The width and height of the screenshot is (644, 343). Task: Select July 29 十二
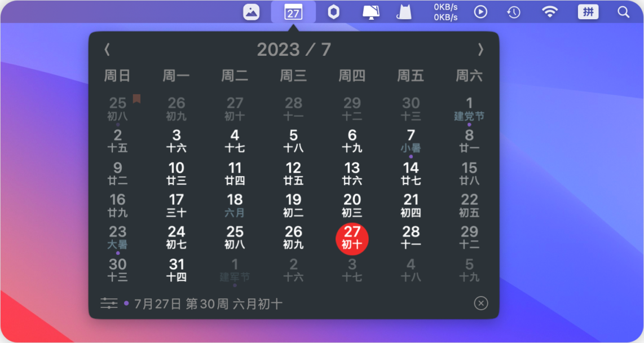469,238
